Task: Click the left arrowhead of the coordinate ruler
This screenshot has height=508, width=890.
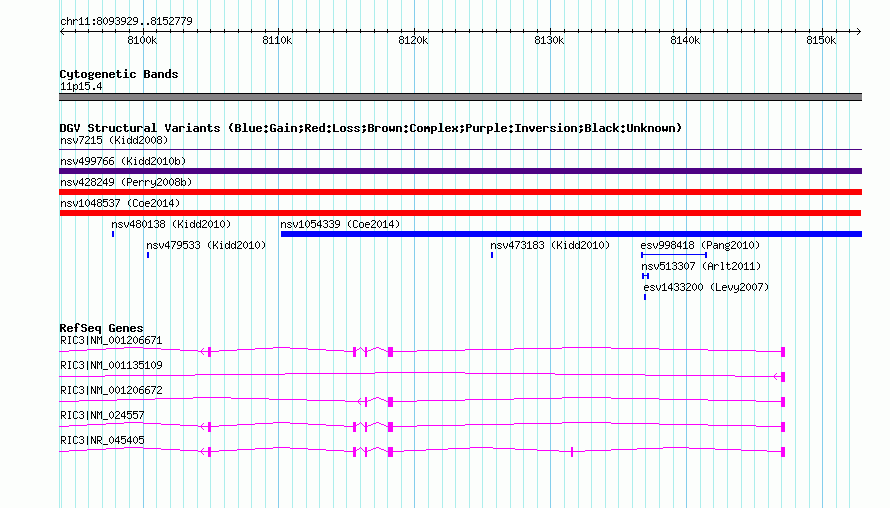Action: (x=62, y=32)
